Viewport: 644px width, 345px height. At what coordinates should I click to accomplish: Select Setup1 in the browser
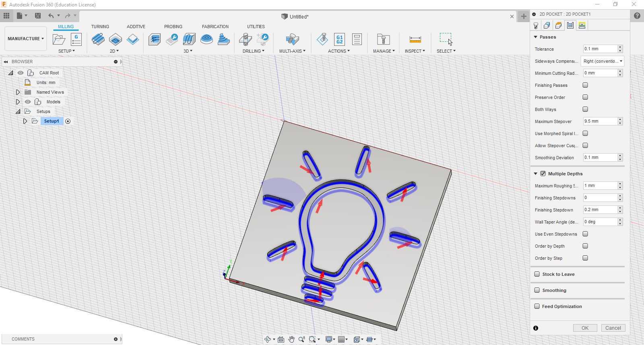pyautogui.click(x=52, y=121)
